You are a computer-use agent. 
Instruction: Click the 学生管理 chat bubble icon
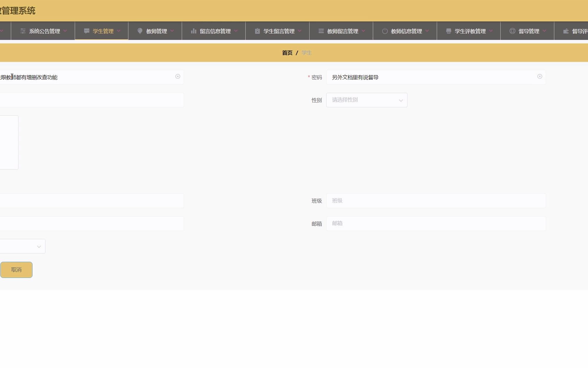(x=86, y=31)
